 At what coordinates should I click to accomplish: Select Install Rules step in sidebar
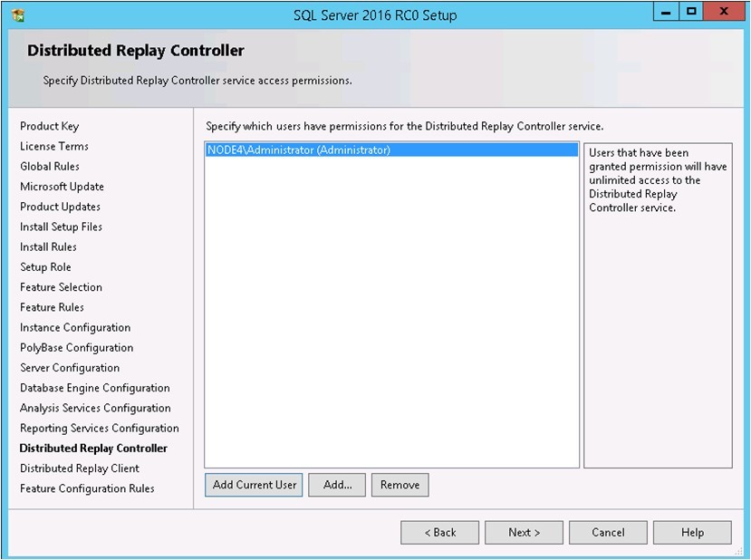tap(48, 246)
